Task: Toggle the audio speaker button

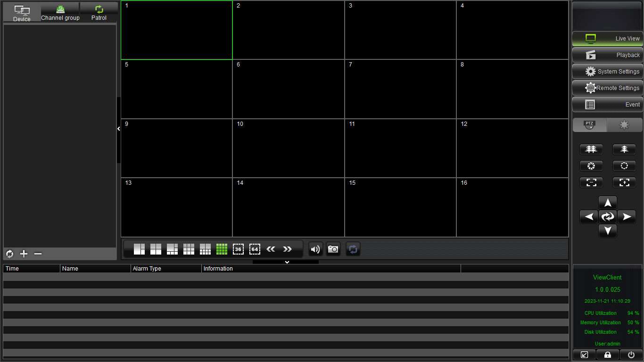Action: [315, 249]
